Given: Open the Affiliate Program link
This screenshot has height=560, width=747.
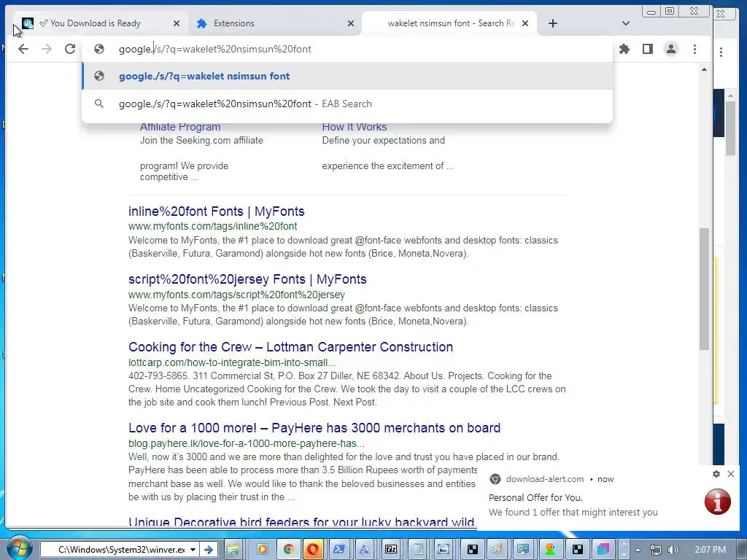Looking at the screenshot, I should click(x=180, y=127).
